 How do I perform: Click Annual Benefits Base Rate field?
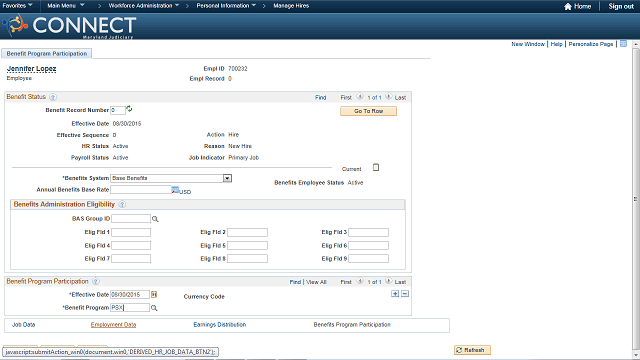point(141,190)
